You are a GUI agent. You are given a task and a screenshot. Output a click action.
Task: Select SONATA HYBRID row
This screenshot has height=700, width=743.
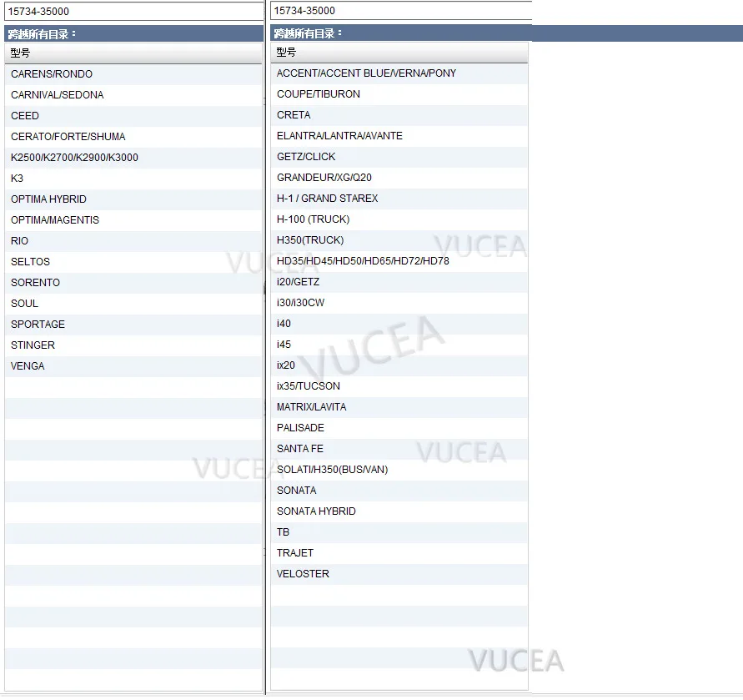click(x=399, y=511)
